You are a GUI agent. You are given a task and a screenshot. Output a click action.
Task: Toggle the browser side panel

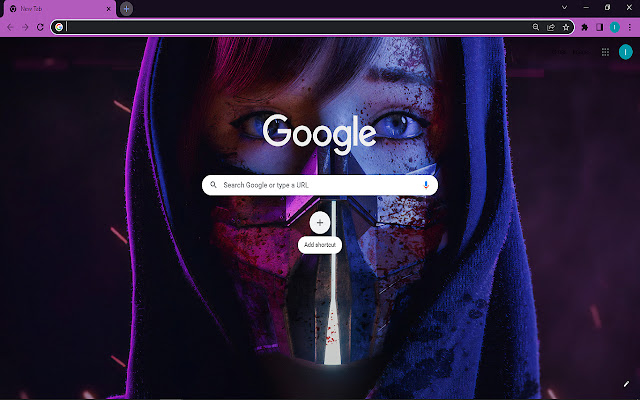600,27
